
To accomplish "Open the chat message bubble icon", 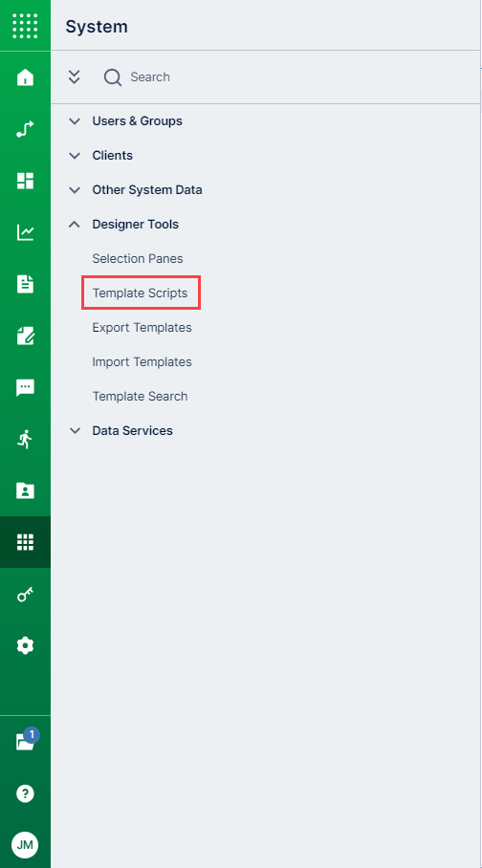I will point(25,387).
